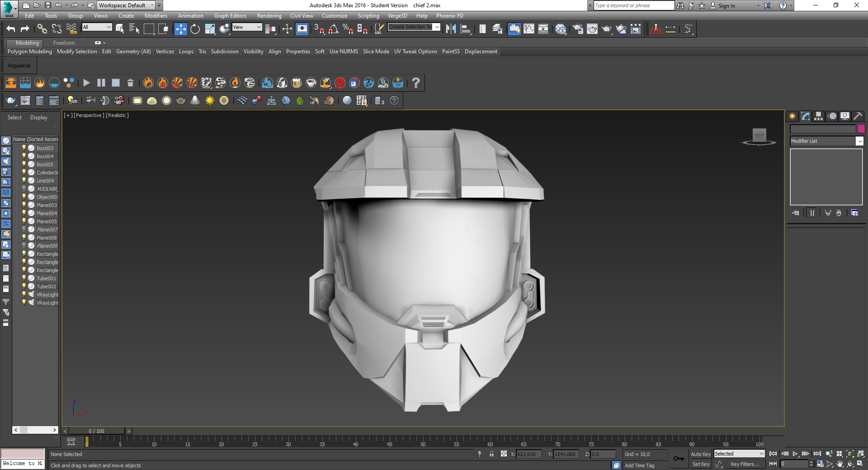Viewport: 868px width, 470px height.
Task: Toggle Auto Key animation mode
Action: [x=700, y=454]
